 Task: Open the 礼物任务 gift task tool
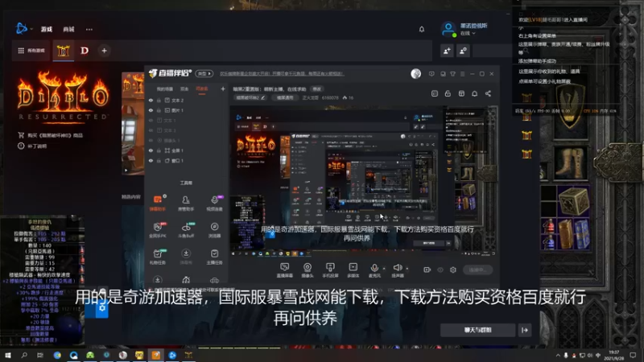158,257
